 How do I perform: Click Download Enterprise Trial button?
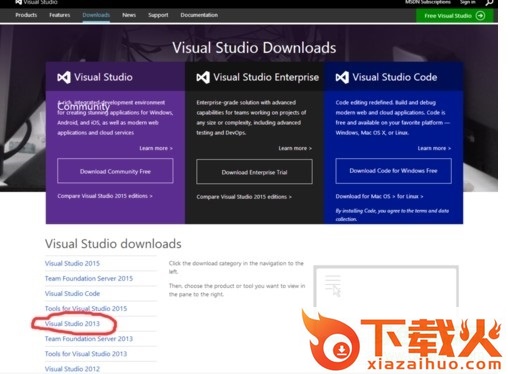coord(254,172)
